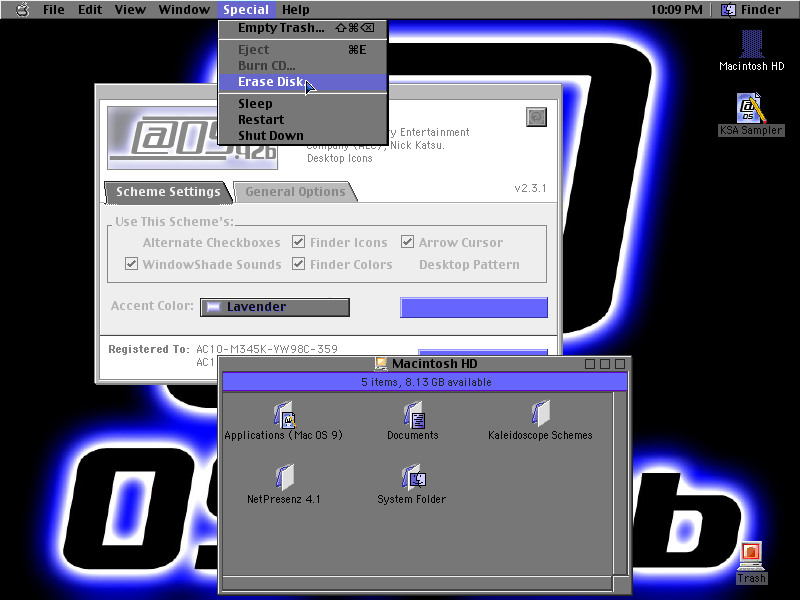Toggle the Finder Icons checkbox

298,242
